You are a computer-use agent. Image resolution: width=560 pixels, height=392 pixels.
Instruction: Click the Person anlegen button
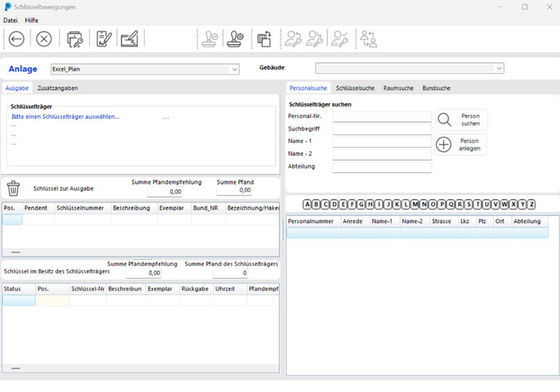click(461, 145)
